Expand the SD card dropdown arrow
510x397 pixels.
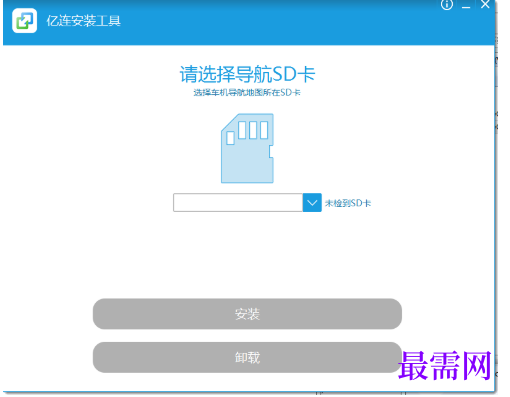click(312, 202)
